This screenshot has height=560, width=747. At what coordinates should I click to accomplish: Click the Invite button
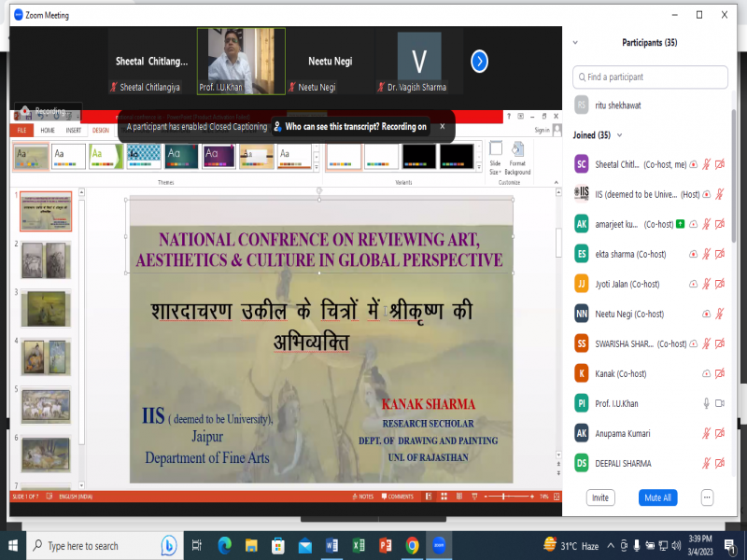click(x=600, y=497)
